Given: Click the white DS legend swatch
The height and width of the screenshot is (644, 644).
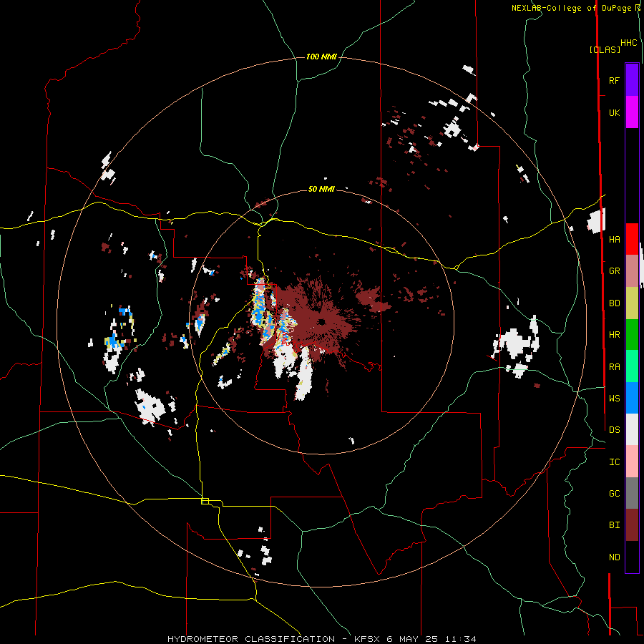Looking at the screenshot, I should coord(632,429).
